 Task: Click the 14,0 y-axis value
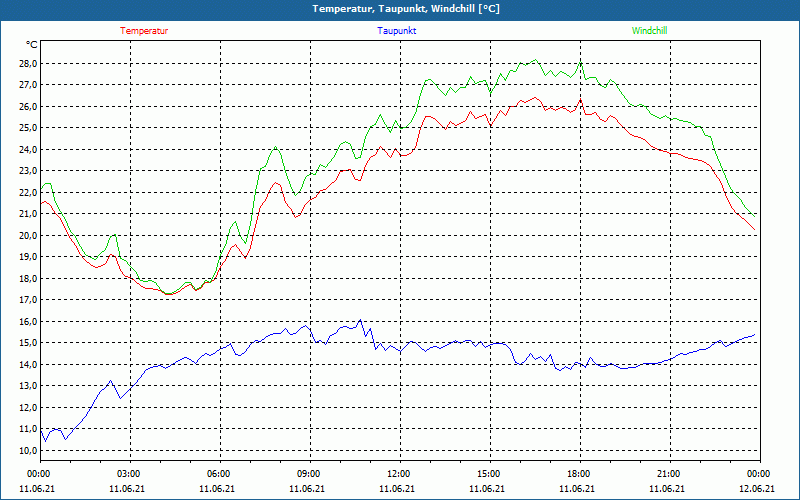(29, 364)
